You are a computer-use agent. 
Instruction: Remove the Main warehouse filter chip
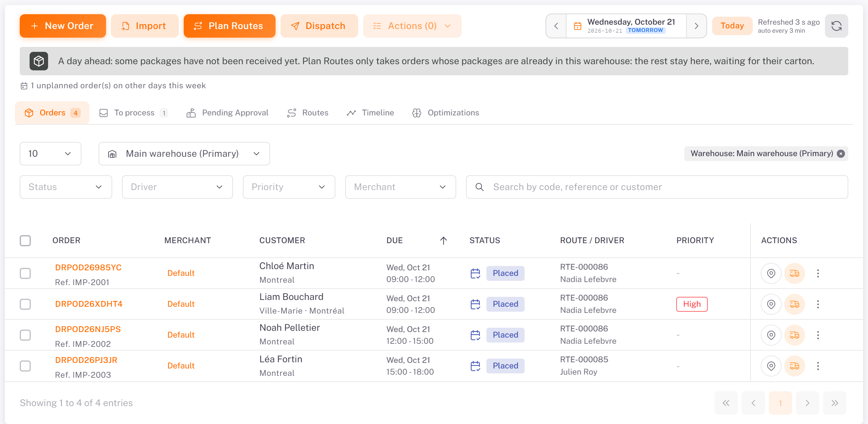(841, 154)
